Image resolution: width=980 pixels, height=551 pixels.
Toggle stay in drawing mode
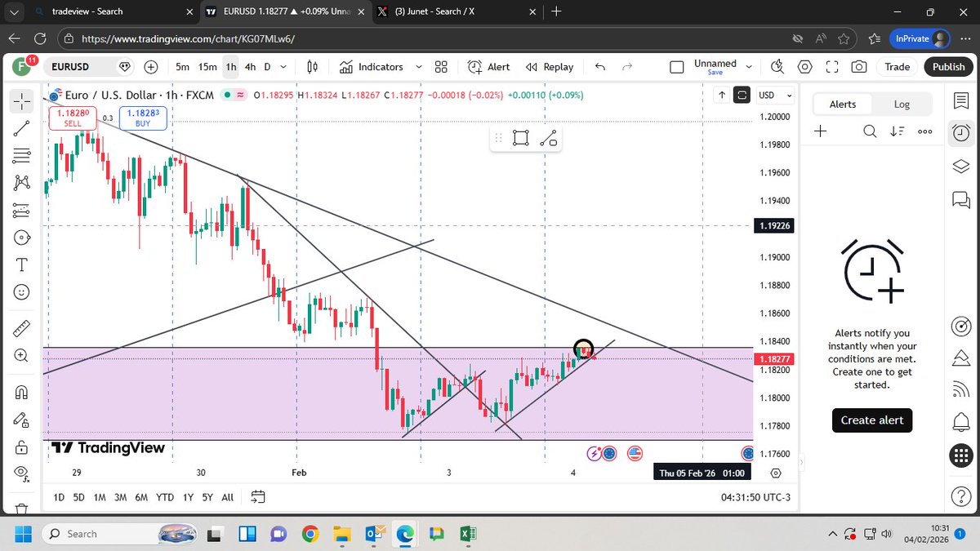click(x=22, y=420)
